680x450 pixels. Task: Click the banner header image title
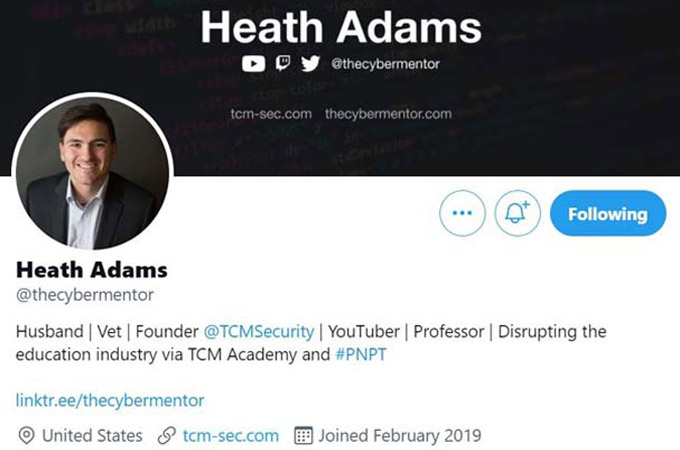coord(341,28)
